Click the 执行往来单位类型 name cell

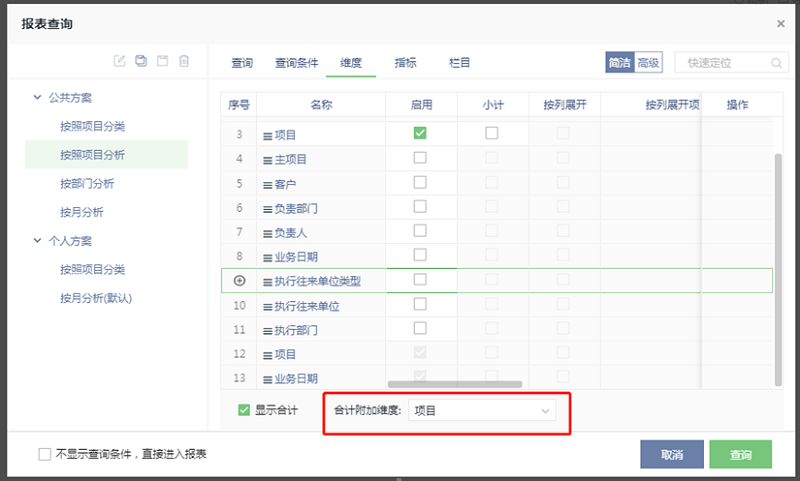(321, 281)
